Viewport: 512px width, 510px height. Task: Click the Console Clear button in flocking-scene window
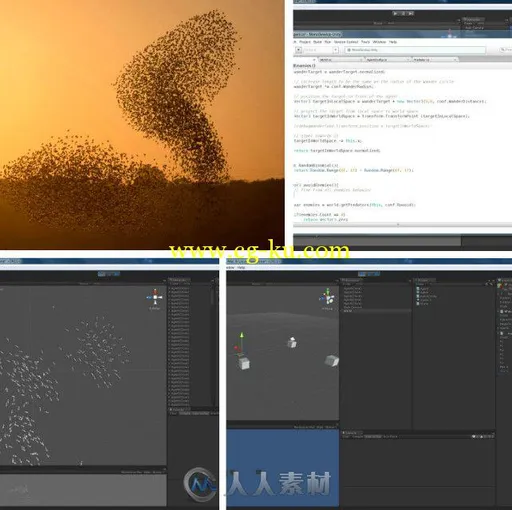point(173,413)
